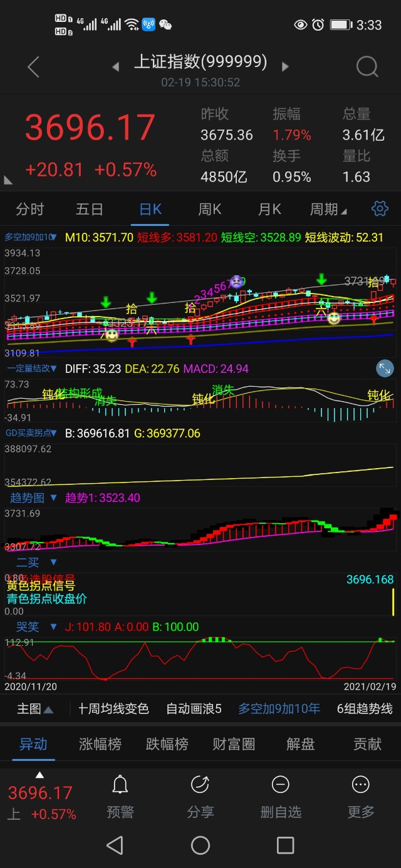Viewport: 401px width, 868px height.
Task: Tap the 预警 bell icon
Action: coord(120,785)
